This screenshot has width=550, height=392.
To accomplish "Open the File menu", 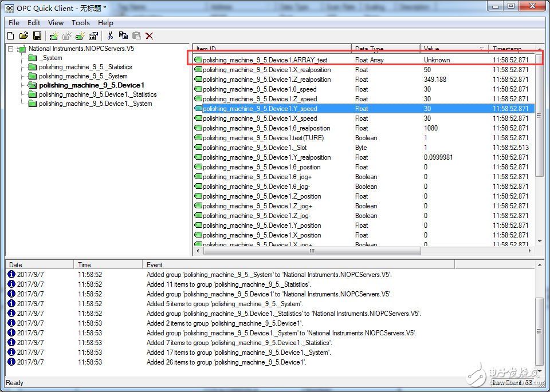I will [x=14, y=23].
